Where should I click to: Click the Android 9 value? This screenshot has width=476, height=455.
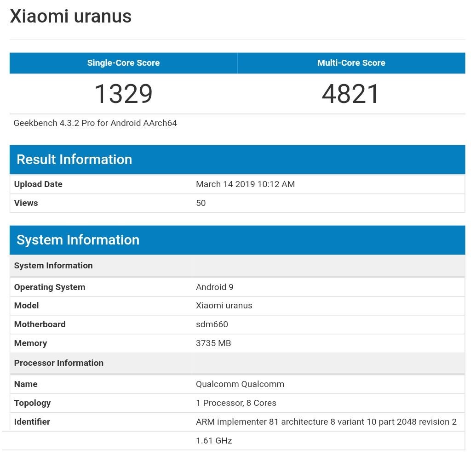coord(215,287)
